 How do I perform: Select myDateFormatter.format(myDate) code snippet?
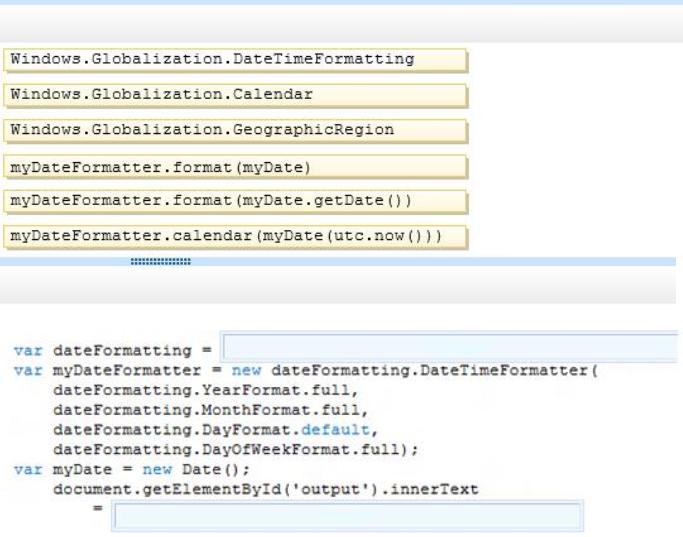235,167
